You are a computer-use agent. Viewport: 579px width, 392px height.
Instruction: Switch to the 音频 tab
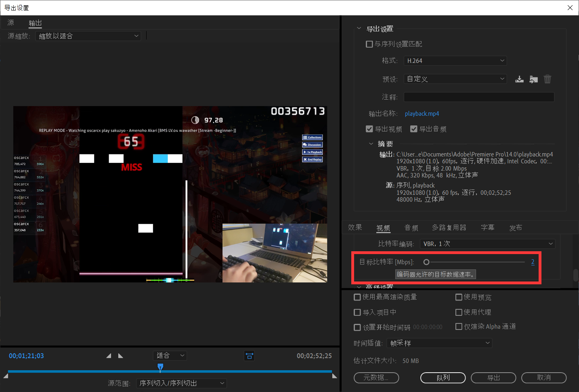[x=411, y=228]
